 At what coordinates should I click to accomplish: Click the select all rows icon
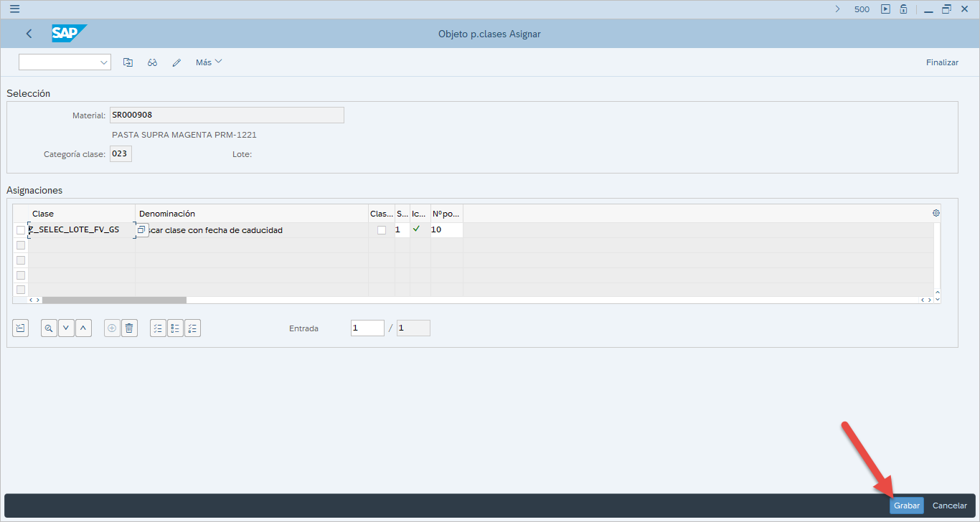tap(158, 328)
